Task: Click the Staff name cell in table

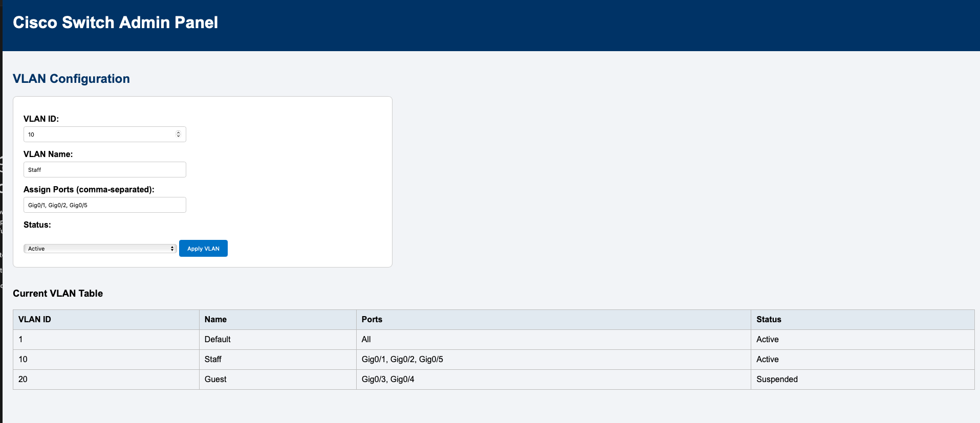Action: 278,360
